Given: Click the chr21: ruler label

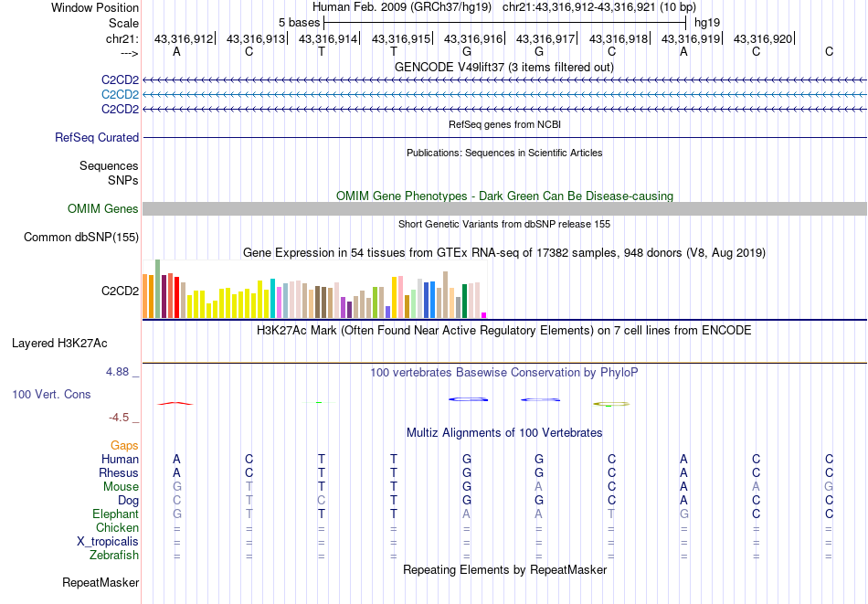Looking at the screenshot, I should click(x=122, y=38).
